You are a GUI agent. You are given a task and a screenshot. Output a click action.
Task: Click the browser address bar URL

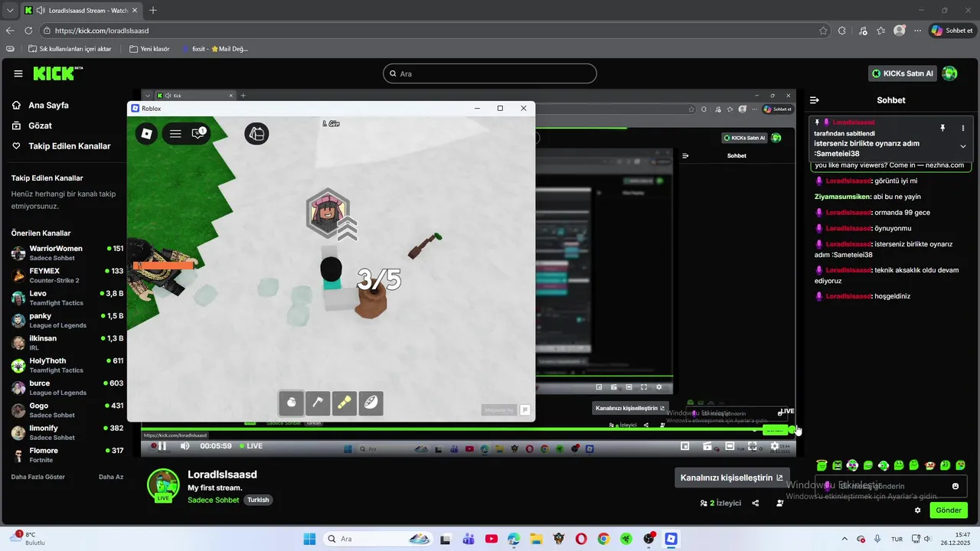[x=102, y=31]
